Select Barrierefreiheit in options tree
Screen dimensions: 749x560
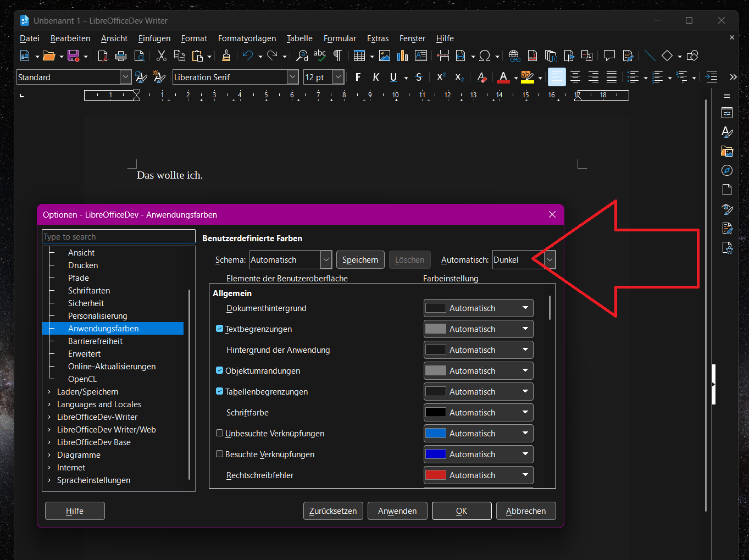pyautogui.click(x=95, y=341)
